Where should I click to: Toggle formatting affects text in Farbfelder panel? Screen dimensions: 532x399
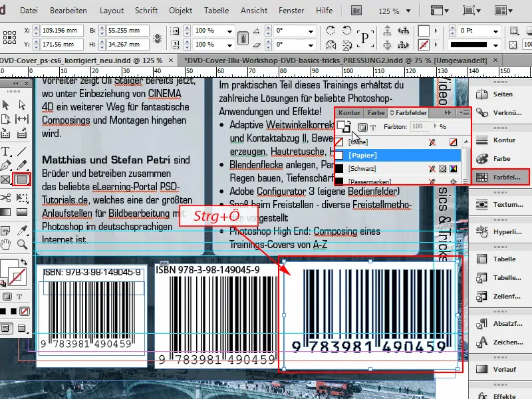pyautogui.click(x=373, y=127)
